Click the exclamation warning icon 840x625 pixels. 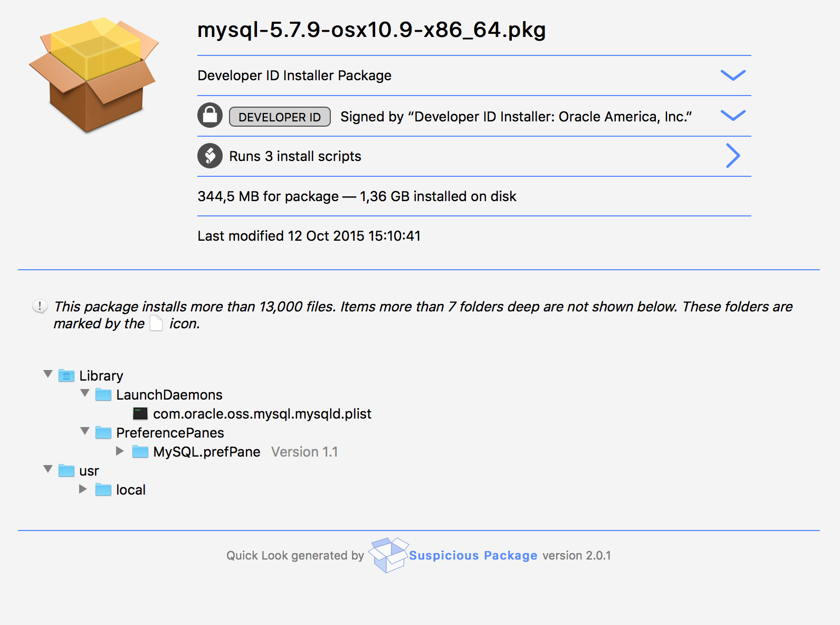coord(40,306)
